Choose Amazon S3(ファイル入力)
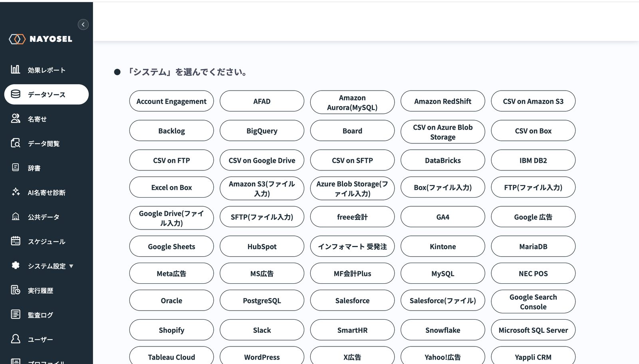This screenshot has height=364, width=639. [x=262, y=188]
